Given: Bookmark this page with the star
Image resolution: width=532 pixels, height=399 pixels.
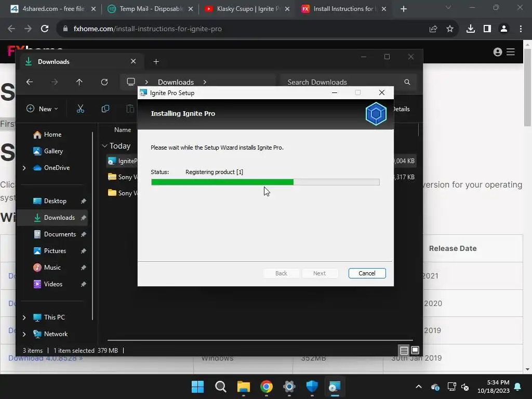Looking at the screenshot, I should (449, 29).
